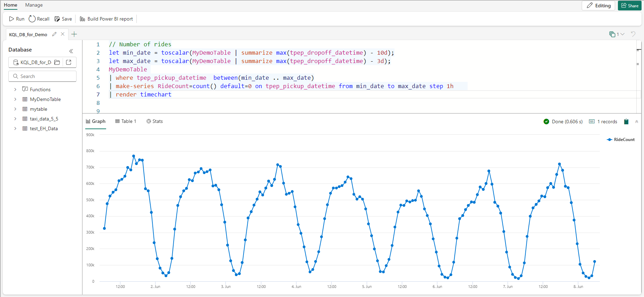Focus the database Search field
Image resolution: width=644 pixels, height=297 pixels.
(x=42, y=76)
